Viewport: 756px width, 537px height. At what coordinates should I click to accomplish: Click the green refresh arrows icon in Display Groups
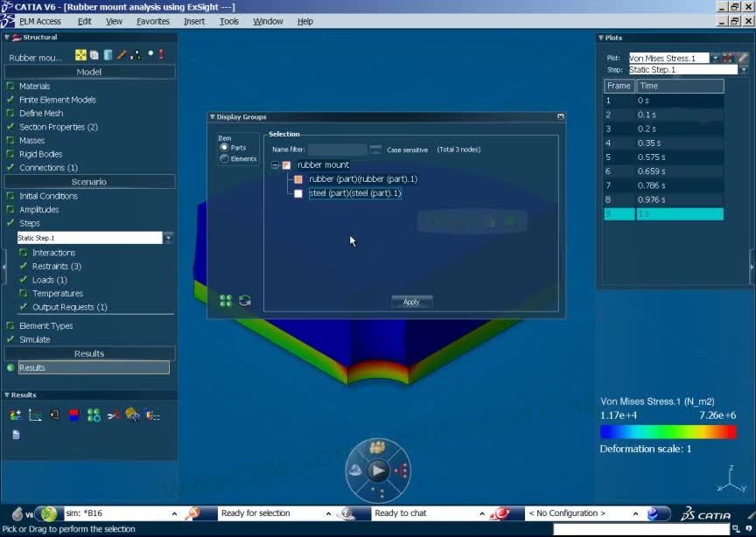[245, 301]
